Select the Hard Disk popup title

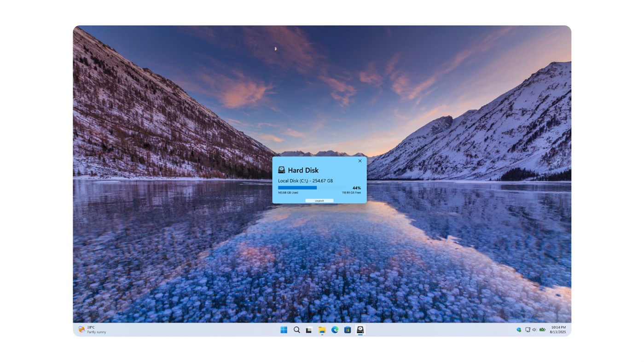coord(302,170)
